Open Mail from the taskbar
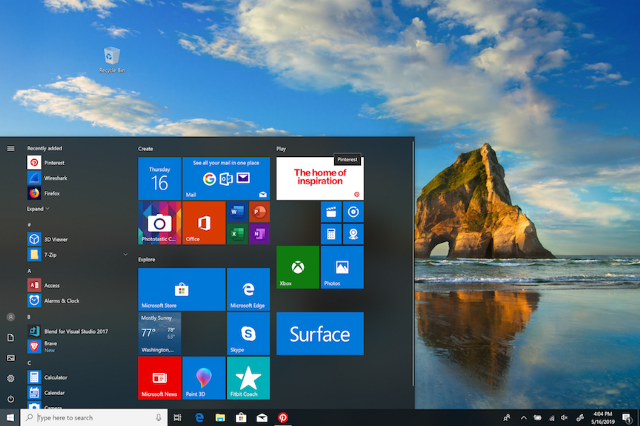The width and height of the screenshot is (640, 426). [262, 417]
